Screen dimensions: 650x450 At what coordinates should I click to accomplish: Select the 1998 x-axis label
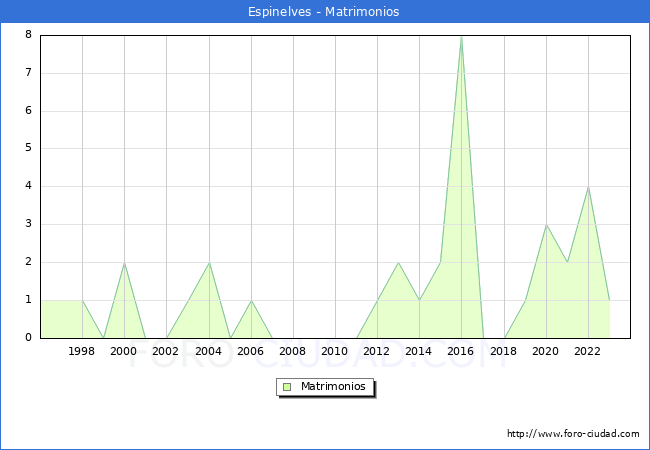pos(82,351)
